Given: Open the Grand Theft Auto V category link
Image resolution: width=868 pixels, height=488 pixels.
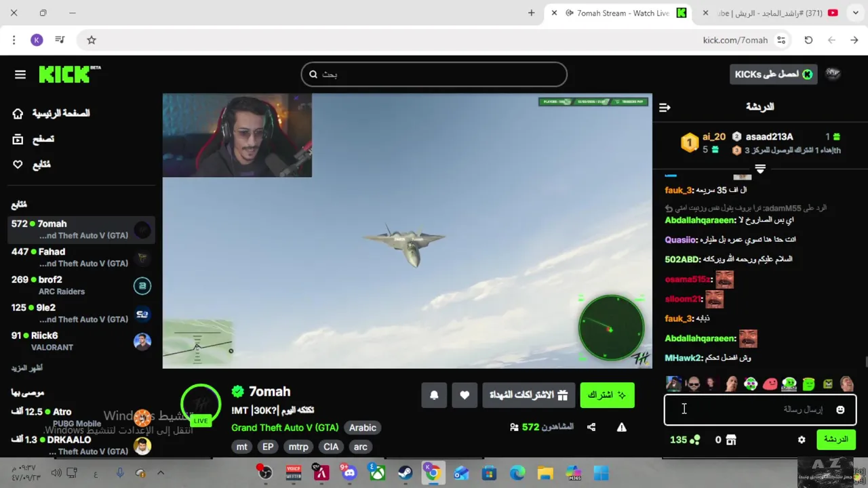Looking at the screenshot, I should point(285,428).
